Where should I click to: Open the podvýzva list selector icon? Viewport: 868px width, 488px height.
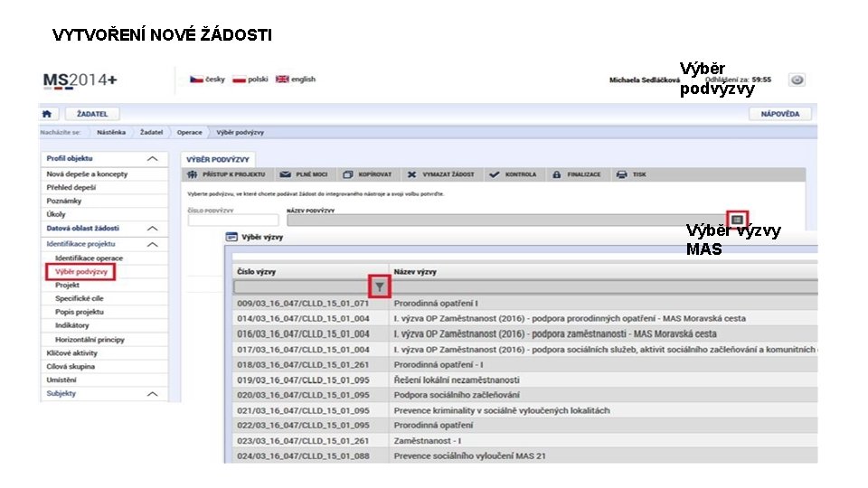738,220
